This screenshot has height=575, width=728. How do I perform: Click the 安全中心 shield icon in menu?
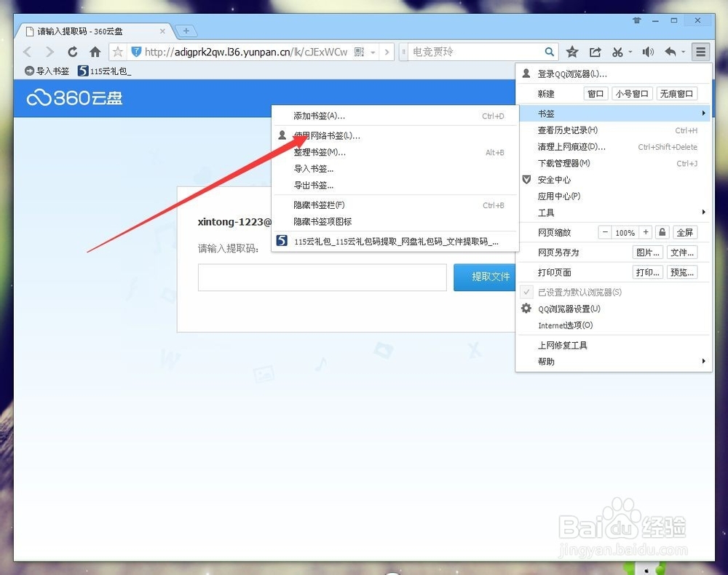526,180
